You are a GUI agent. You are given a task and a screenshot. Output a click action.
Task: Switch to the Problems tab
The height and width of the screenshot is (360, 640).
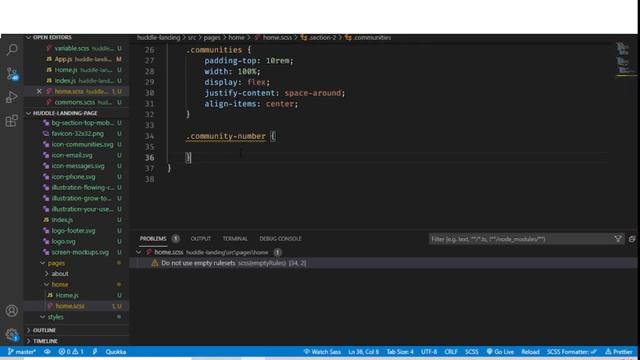click(153, 239)
